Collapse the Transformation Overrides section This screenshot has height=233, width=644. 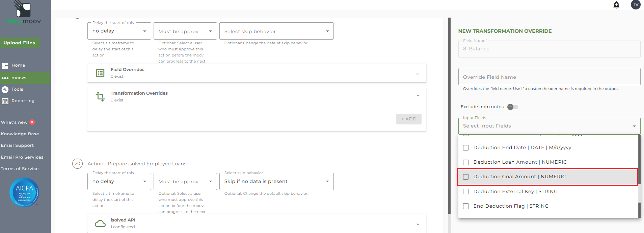(x=418, y=96)
